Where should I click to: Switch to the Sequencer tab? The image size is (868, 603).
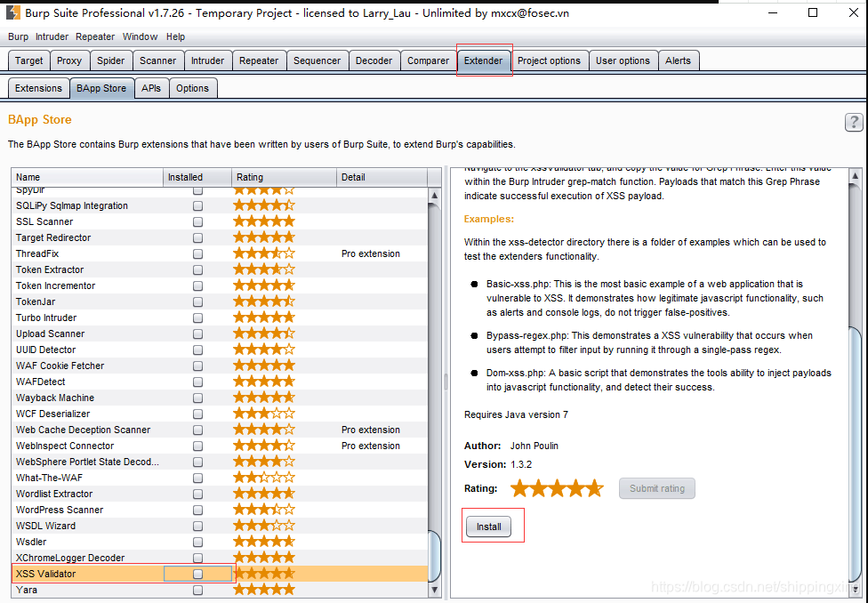click(317, 60)
